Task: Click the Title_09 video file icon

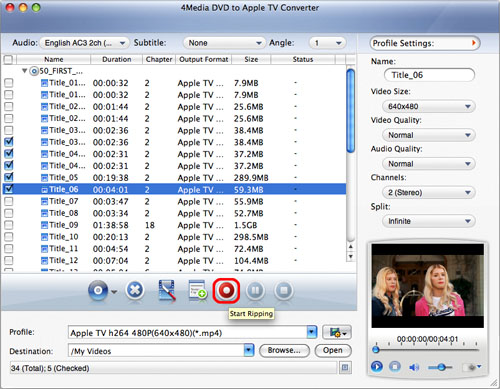Action: (44, 225)
